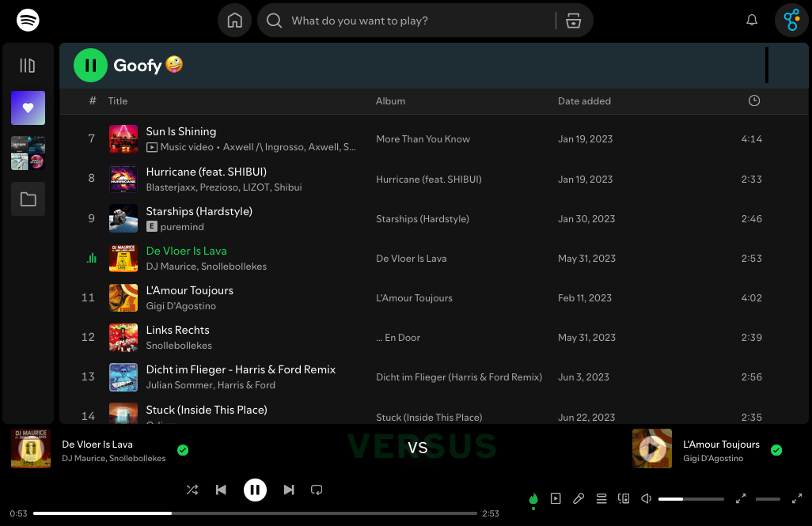This screenshot has height=526, width=812.
Task: Sort the playlist by Album column
Action: pyautogui.click(x=390, y=100)
